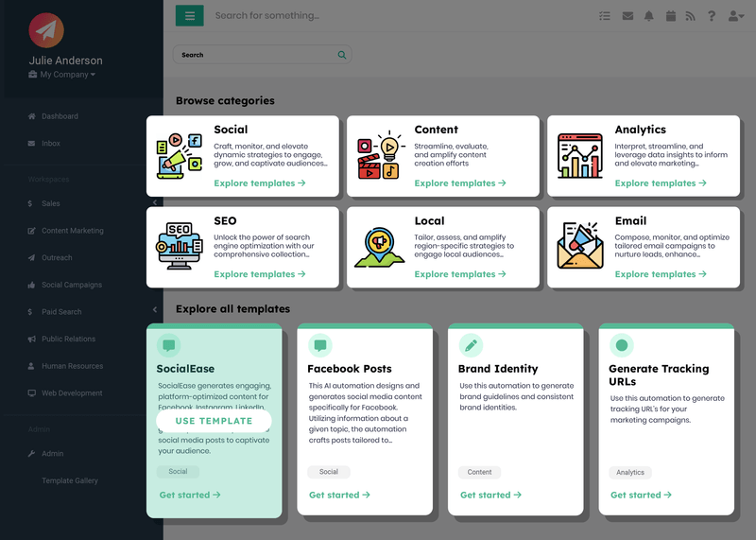Viewport: 756px width, 540px height.
Task: Focus the 'Search for something' top field
Action: pos(267,15)
